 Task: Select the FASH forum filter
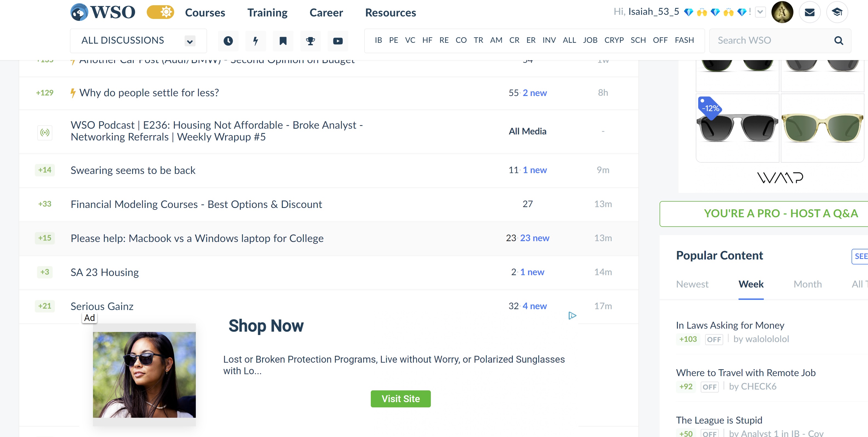tap(684, 40)
